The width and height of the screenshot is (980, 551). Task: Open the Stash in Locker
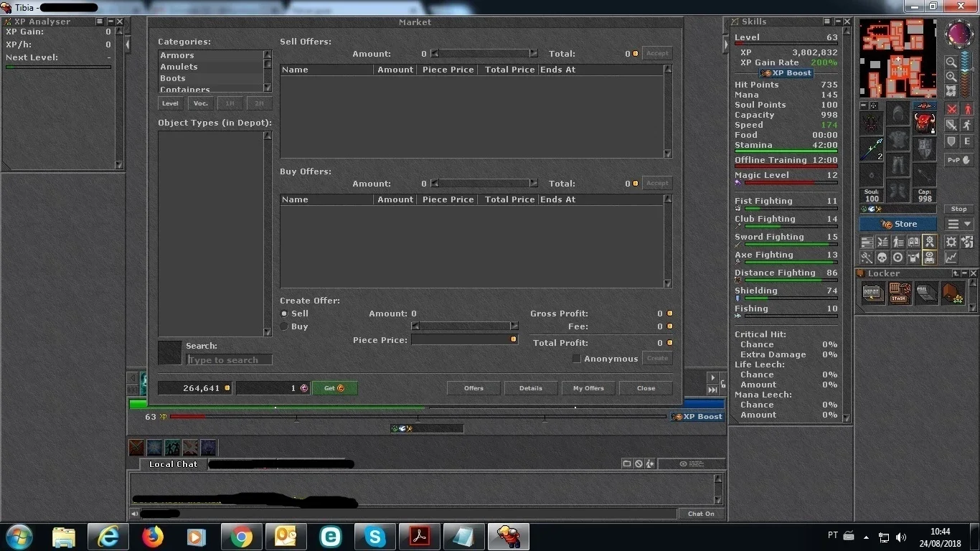click(x=899, y=293)
